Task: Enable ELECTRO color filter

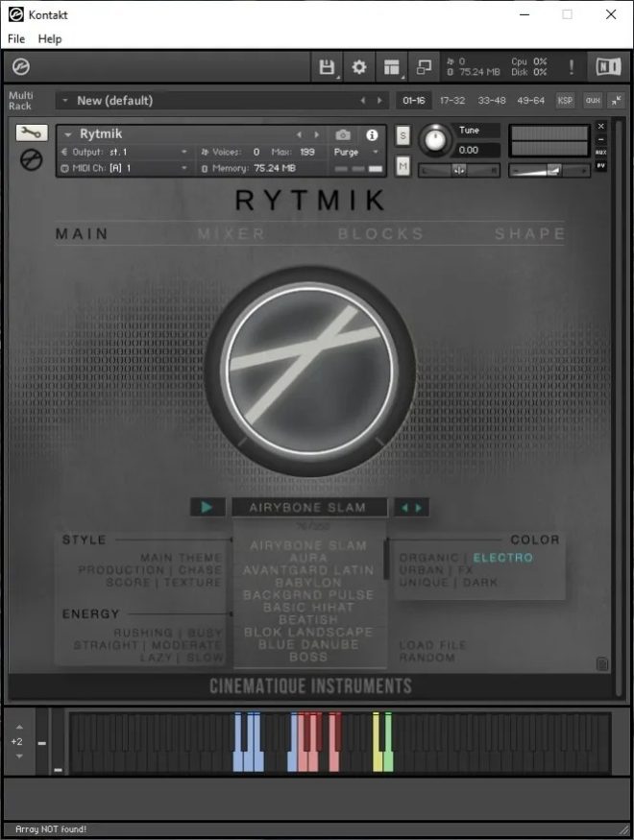Action: pos(502,558)
